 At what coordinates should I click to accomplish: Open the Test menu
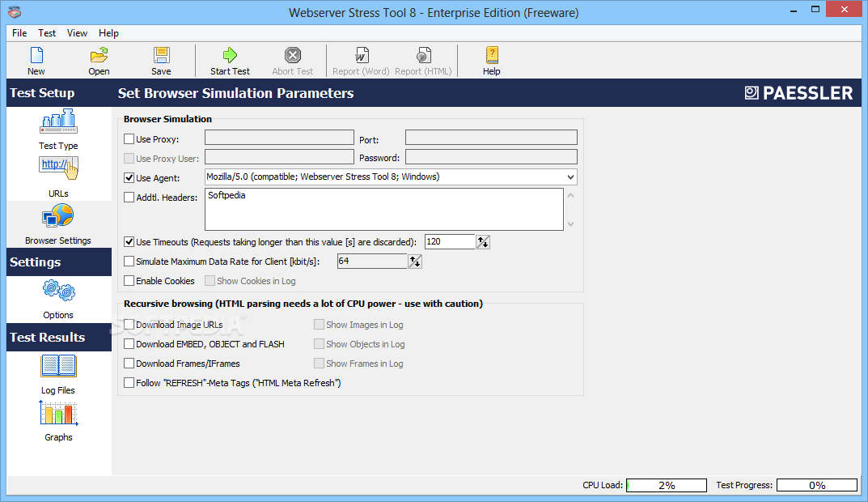47,32
